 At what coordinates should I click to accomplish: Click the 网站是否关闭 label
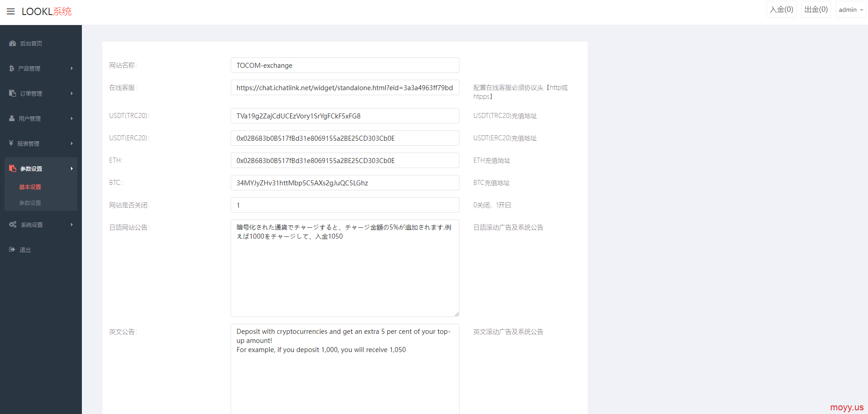click(x=129, y=205)
